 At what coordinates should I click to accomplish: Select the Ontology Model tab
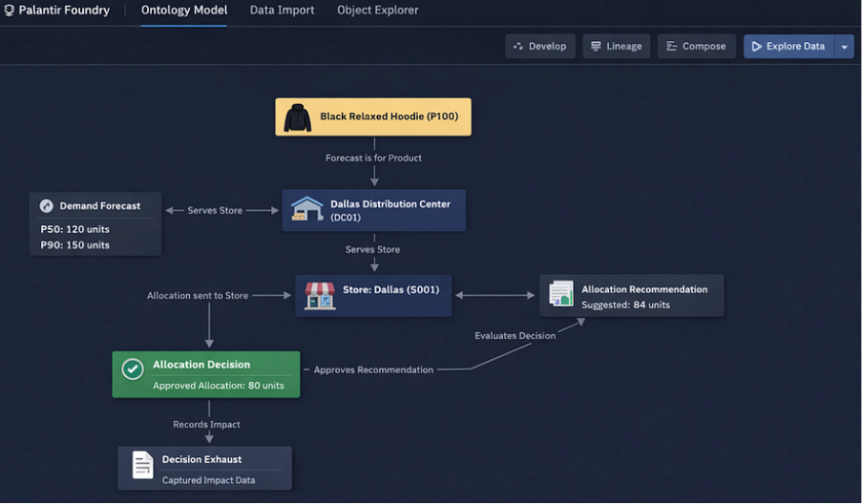[x=184, y=10]
